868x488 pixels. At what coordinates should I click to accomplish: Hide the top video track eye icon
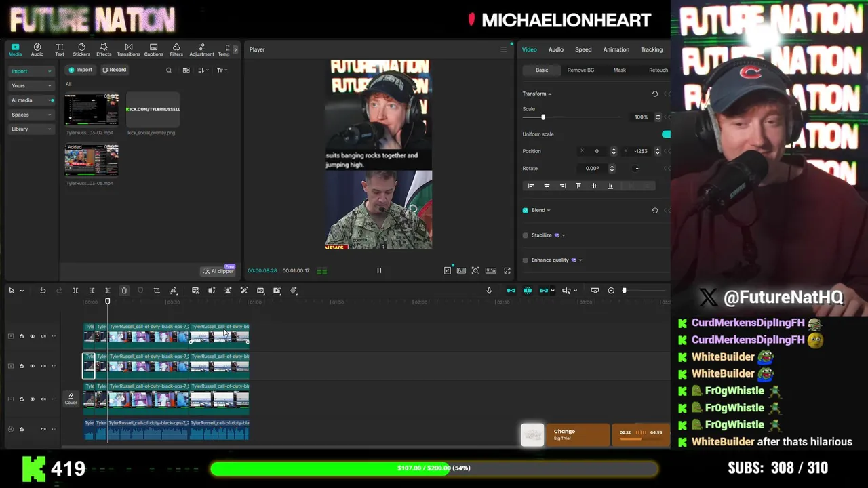point(32,336)
